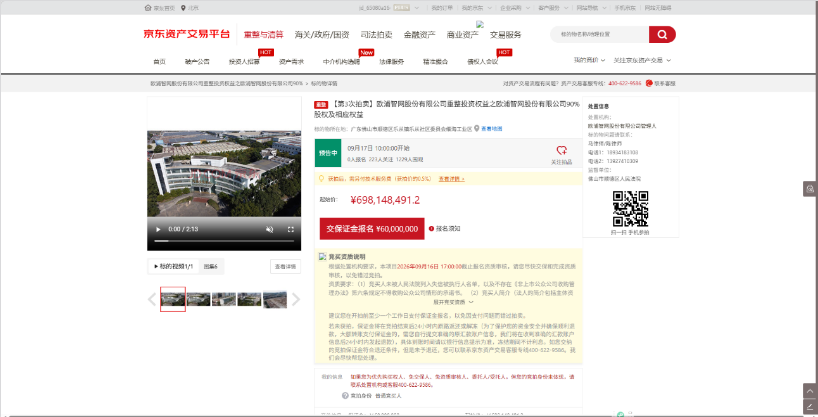This screenshot has height=417, width=818.
Task: Click the breadcrumb link to the company project
Action: click(226, 83)
